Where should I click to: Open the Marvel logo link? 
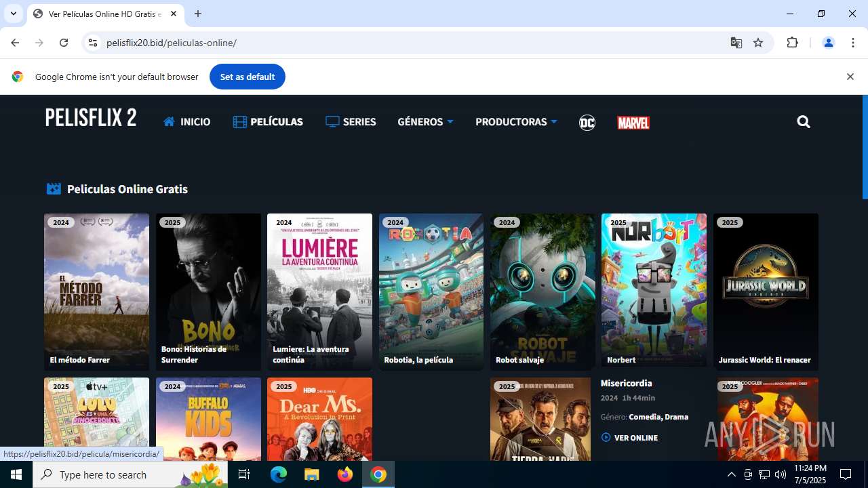click(633, 123)
